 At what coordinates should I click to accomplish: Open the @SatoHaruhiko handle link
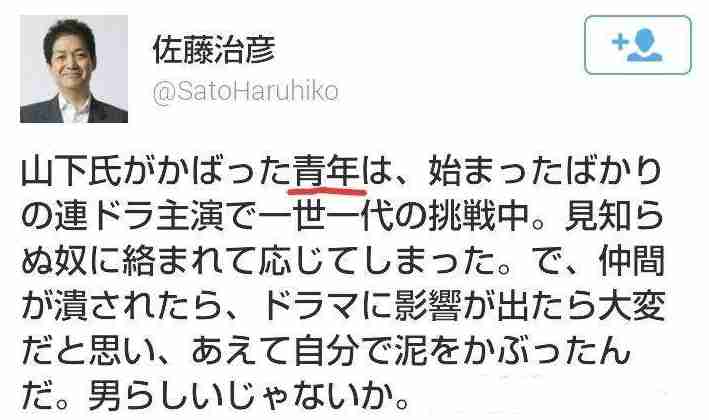pyautogui.click(x=246, y=92)
